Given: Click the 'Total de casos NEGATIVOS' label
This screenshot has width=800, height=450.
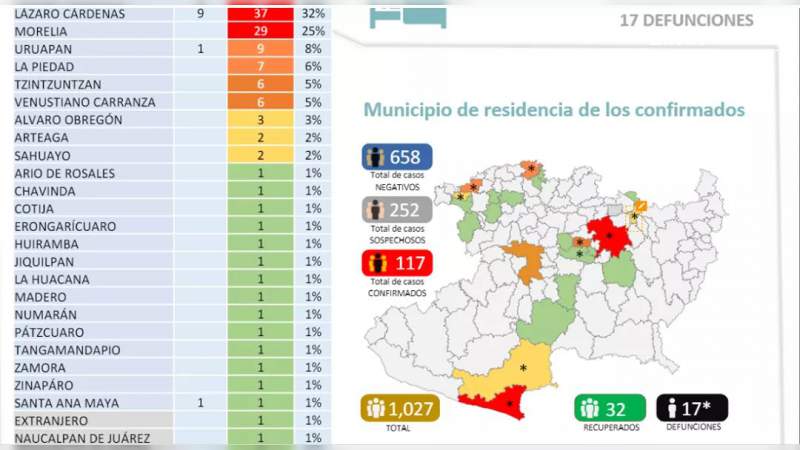Looking at the screenshot, I should click(x=397, y=181).
